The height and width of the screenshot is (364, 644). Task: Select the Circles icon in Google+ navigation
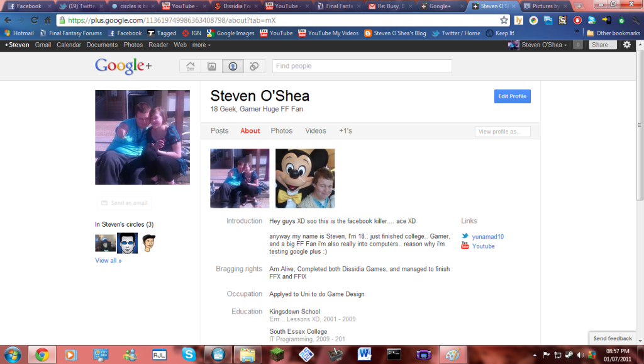[254, 65]
